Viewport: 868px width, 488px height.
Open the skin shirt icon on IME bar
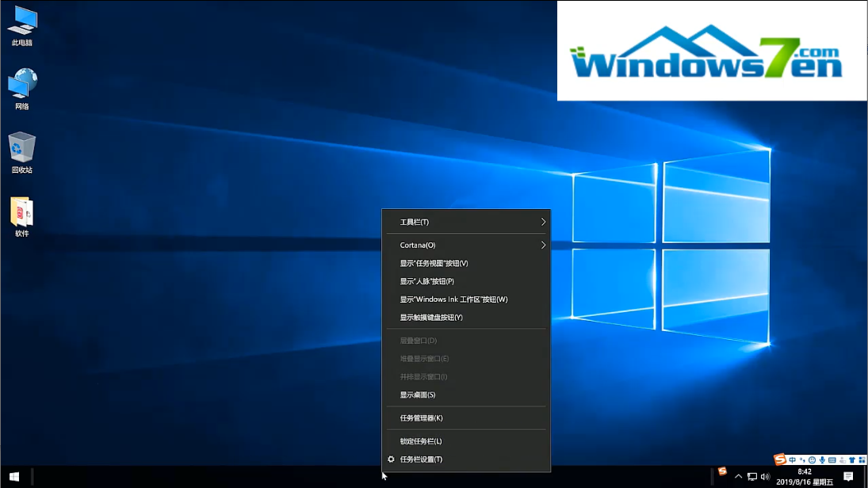pos(852,460)
